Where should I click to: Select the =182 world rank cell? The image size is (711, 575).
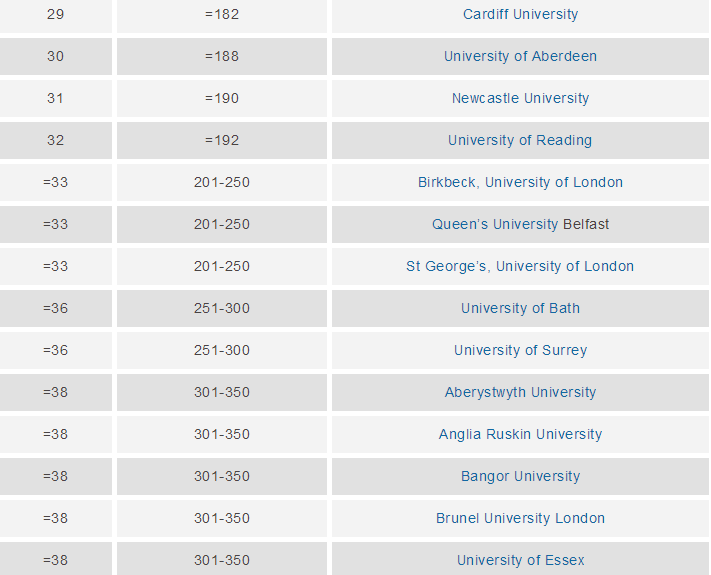coord(222,15)
